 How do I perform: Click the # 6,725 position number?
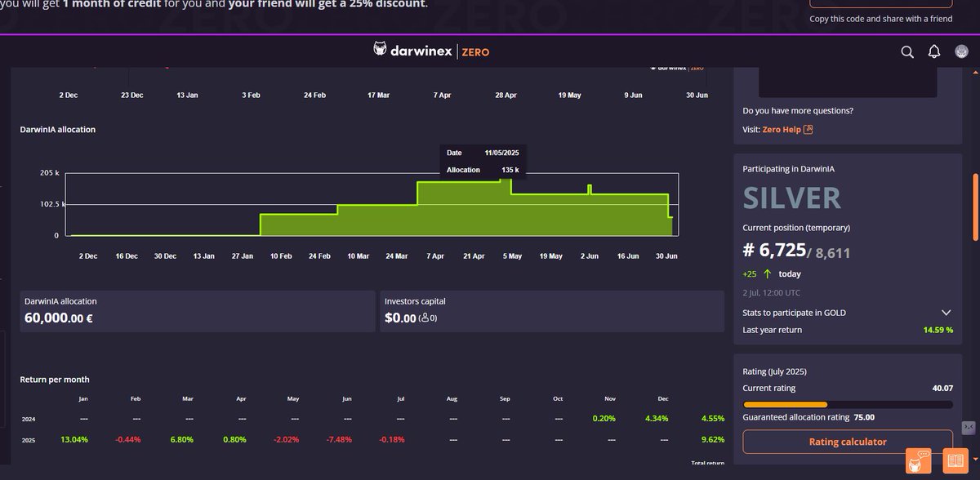[774, 251]
